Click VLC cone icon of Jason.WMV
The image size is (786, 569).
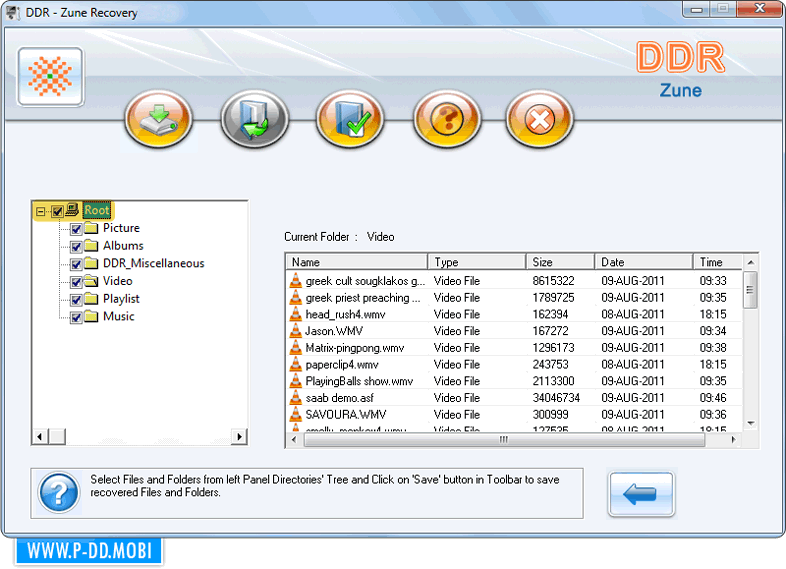click(296, 330)
